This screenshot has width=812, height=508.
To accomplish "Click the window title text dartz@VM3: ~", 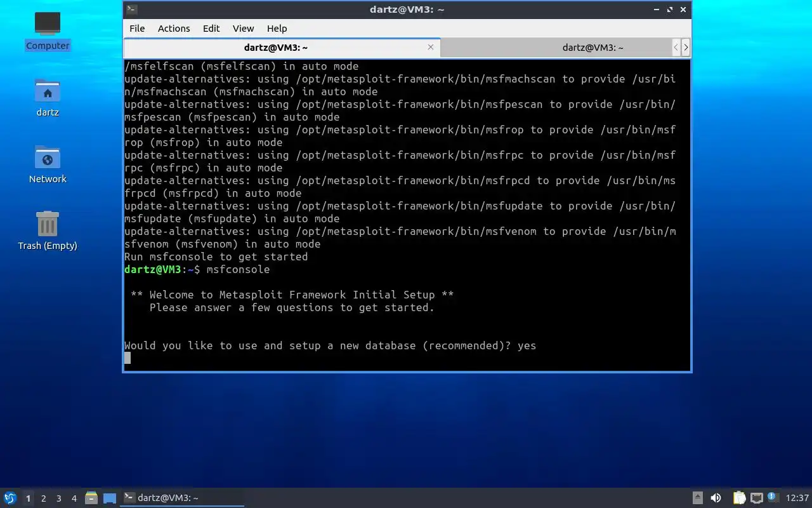I will (407, 10).
